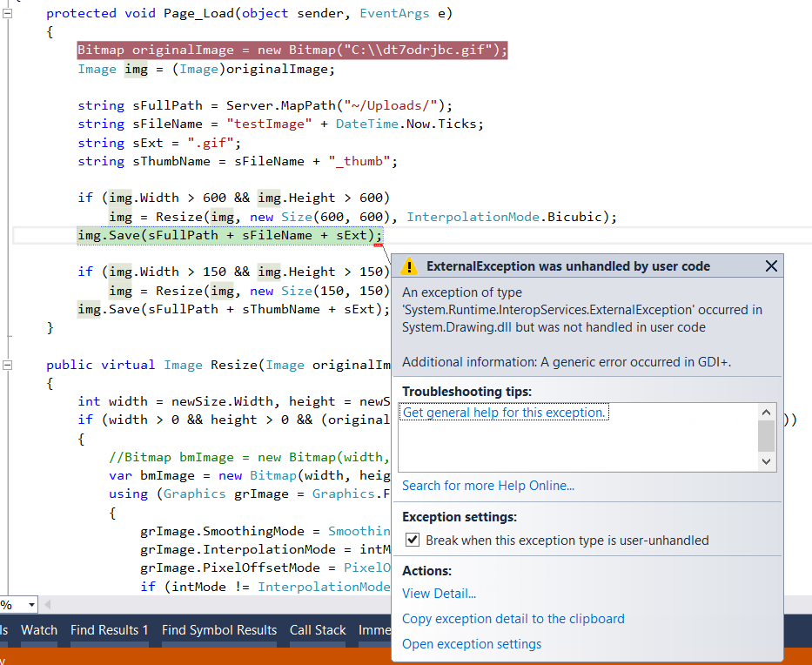Click the commented //Bitmap bmImage line
The image size is (812, 665).
(x=249, y=457)
